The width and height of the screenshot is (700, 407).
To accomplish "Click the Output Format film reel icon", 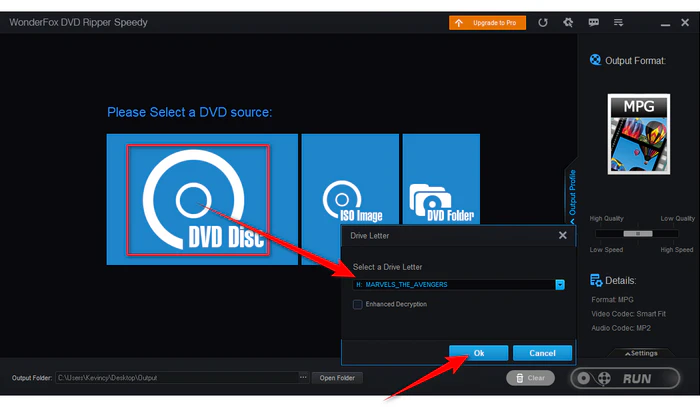I will [x=595, y=60].
